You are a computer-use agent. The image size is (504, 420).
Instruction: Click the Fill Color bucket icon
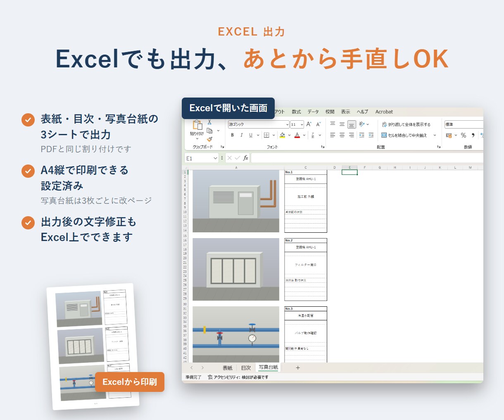click(x=282, y=135)
